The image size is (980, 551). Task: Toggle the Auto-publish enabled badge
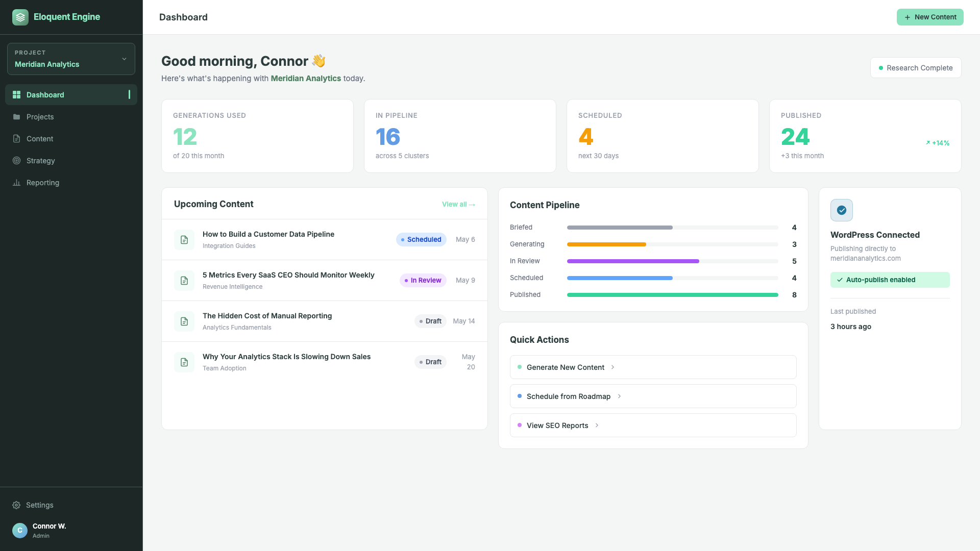[x=890, y=280]
